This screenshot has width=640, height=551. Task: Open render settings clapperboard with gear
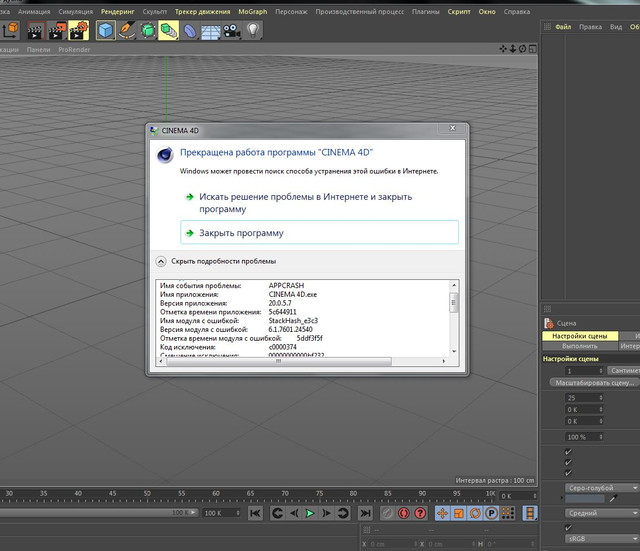79,31
